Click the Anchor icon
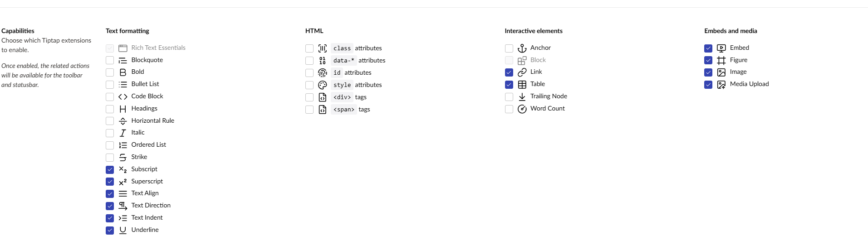Viewport: 868px width, 250px height. (x=522, y=48)
